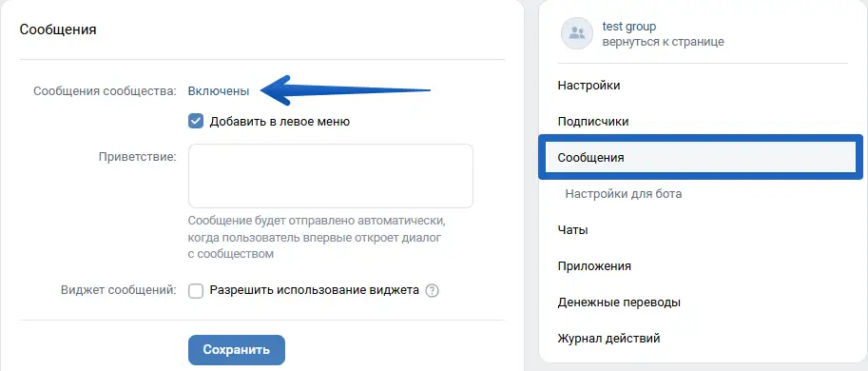The width and height of the screenshot is (868, 371).
Task: Click the Приветствие greeting text field
Action: [x=331, y=176]
